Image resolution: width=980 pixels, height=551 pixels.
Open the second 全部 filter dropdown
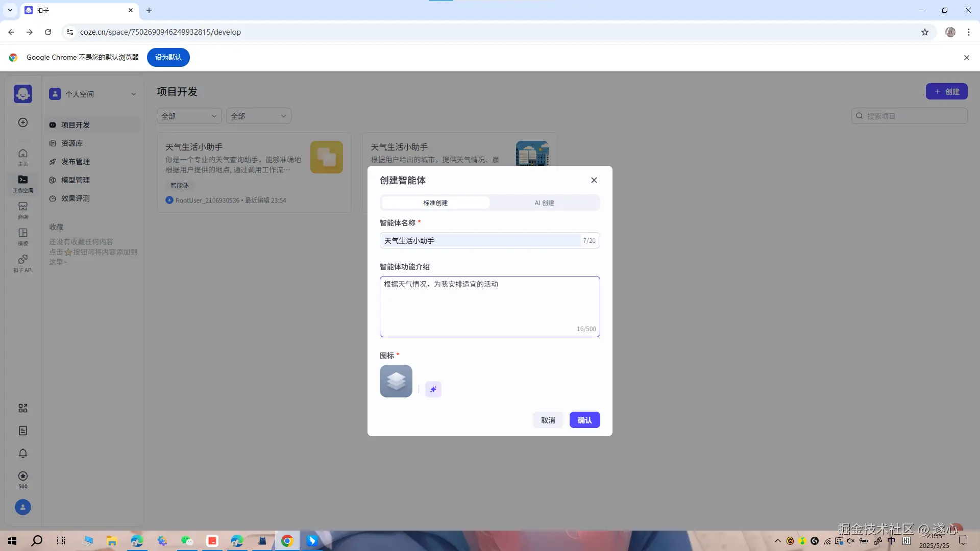point(258,116)
